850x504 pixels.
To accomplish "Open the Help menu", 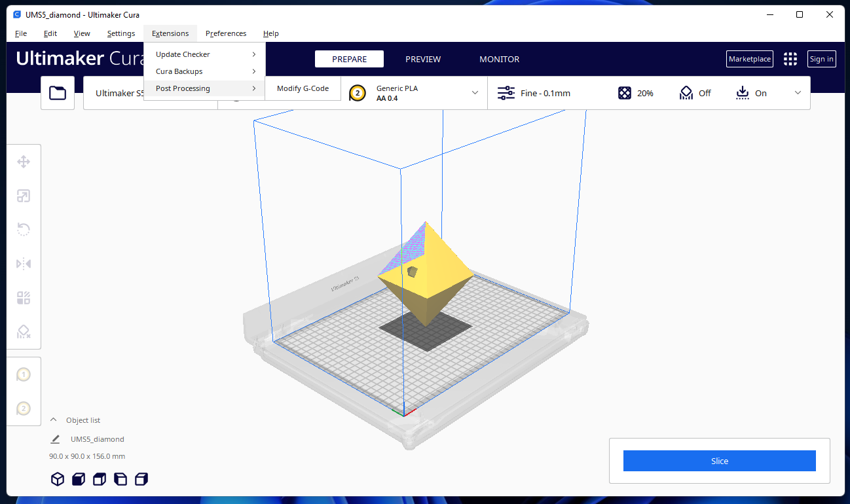I will (x=271, y=33).
